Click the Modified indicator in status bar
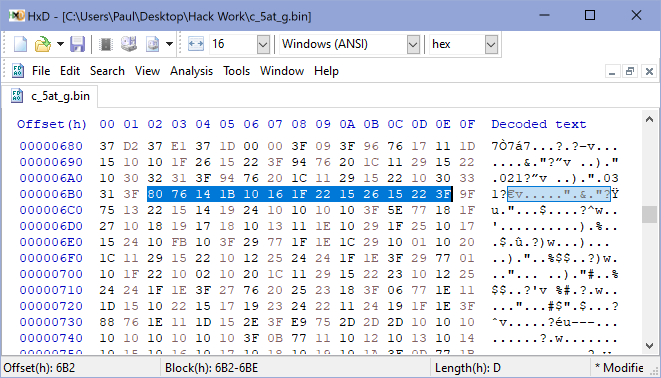Screen dimensions: 661x378 click(x=619, y=368)
